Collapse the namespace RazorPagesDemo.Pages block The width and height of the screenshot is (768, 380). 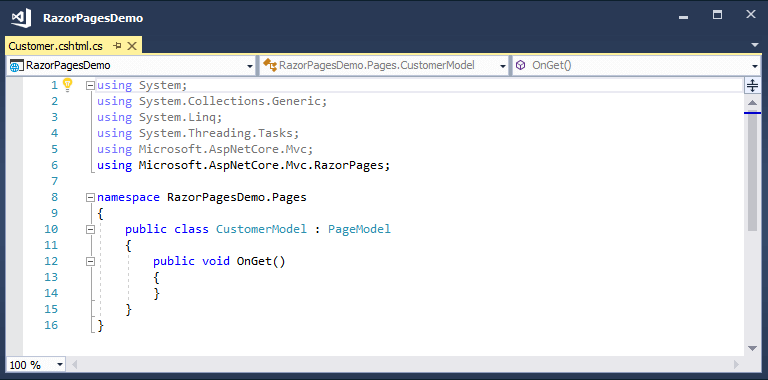[x=90, y=197]
